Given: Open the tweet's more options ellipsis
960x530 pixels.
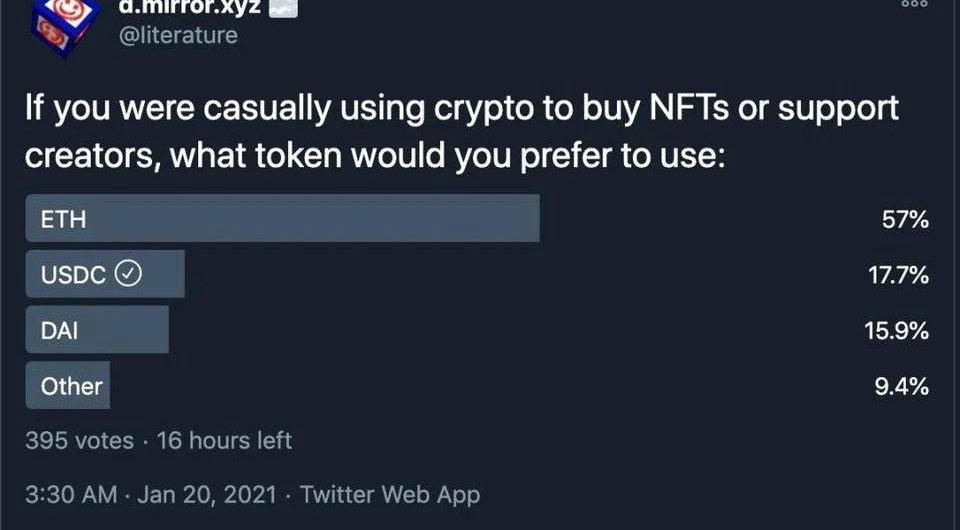Looking at the screenshot, I should [915, 4].
